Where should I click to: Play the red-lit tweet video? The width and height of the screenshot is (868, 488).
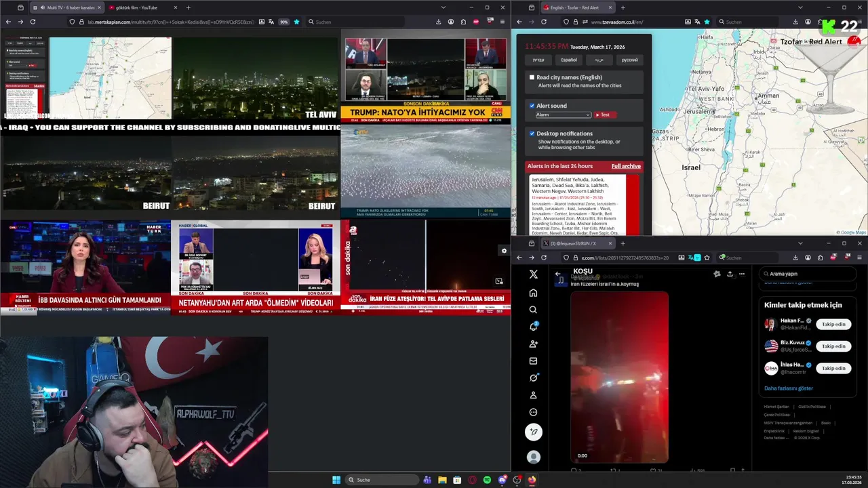tap(619, 377)
